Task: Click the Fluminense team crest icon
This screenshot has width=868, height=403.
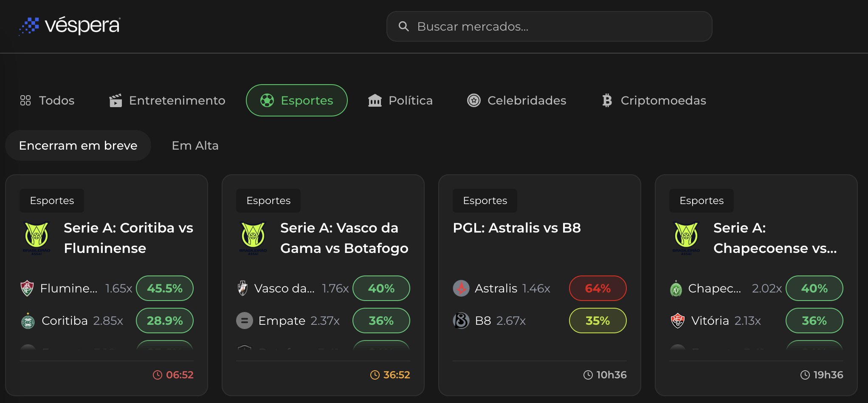Action: tap(28, 288)
